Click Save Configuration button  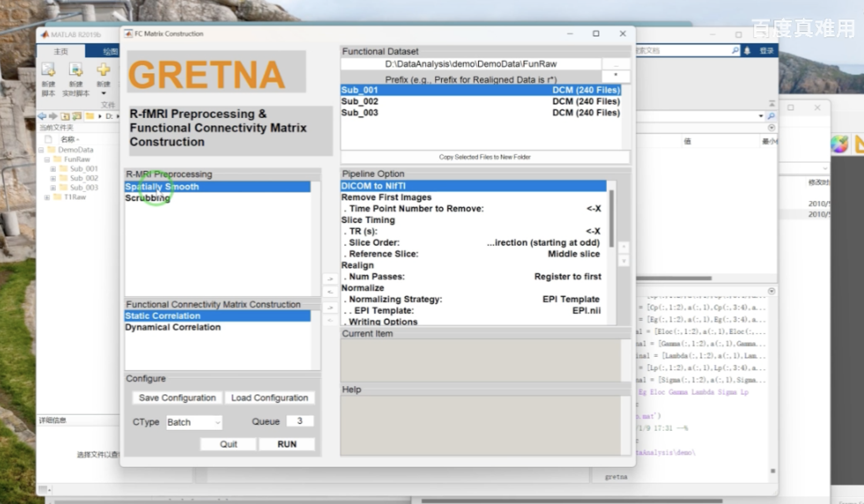tap(177, 398)
